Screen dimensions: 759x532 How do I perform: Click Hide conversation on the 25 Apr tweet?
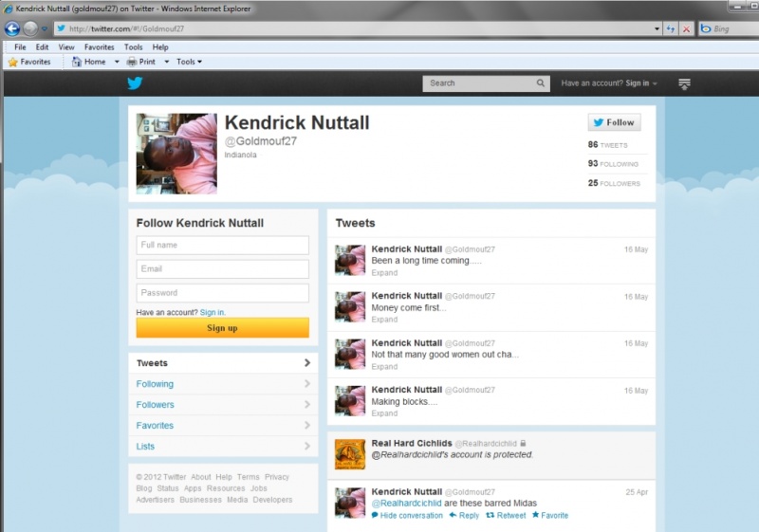pyautogui.click(x=407, y=516)
